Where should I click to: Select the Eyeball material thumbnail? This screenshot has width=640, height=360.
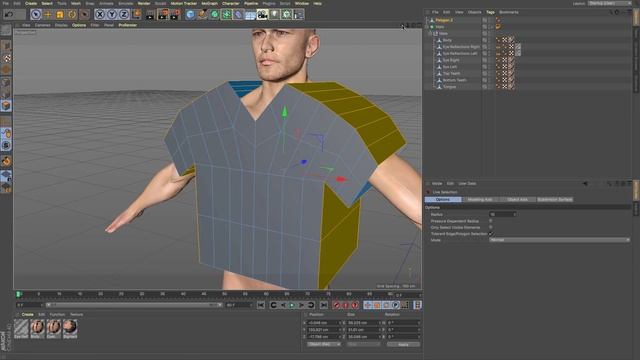click(x=21, y=329)
